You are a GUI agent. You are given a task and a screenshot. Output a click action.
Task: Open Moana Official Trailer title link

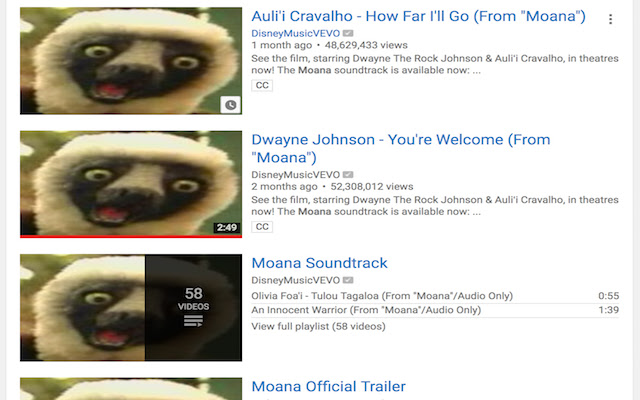coord(329,386)
